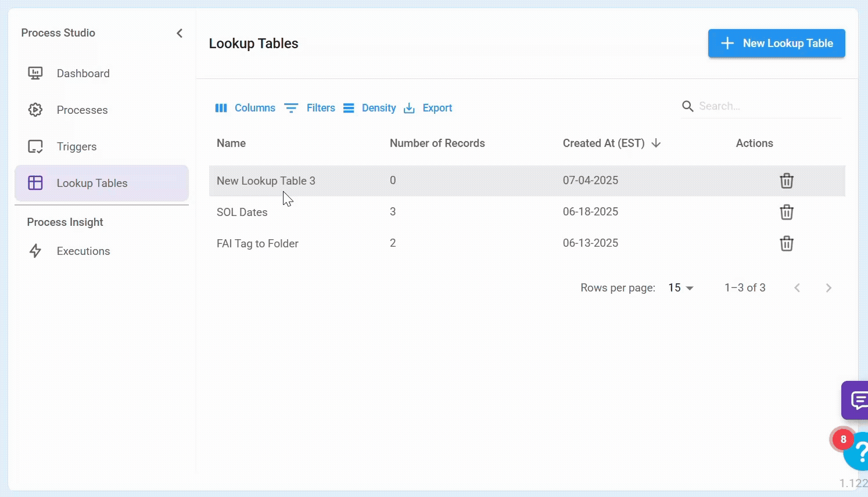The width and height of the screenshot is (868, 497).
Task: Collapse the sidebar using the chevron
Action: (x=180, y=33)
